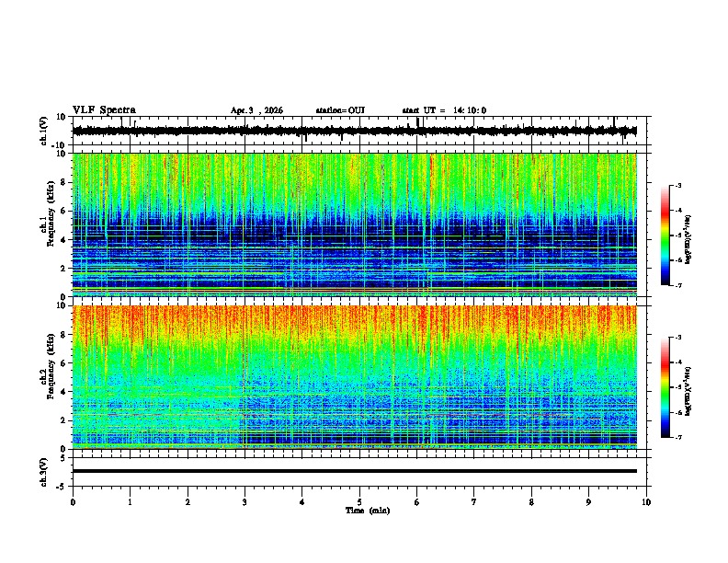Click the "Time (min)" x-axis label
This screenshot has width=728, height=563.
[x=368, y=511]
